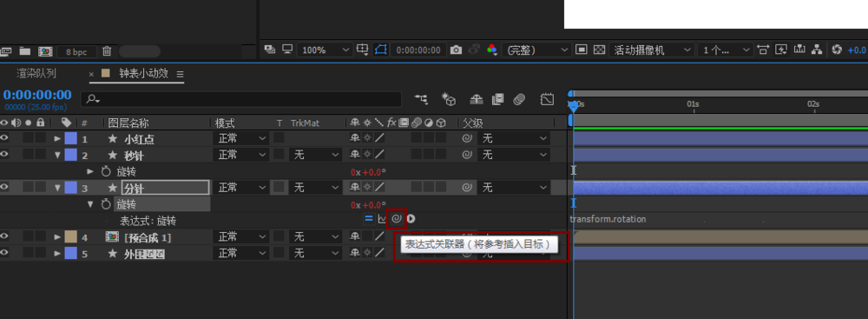
Task: Close the 钟表小动效 tab
Action: tap(92, 74)
